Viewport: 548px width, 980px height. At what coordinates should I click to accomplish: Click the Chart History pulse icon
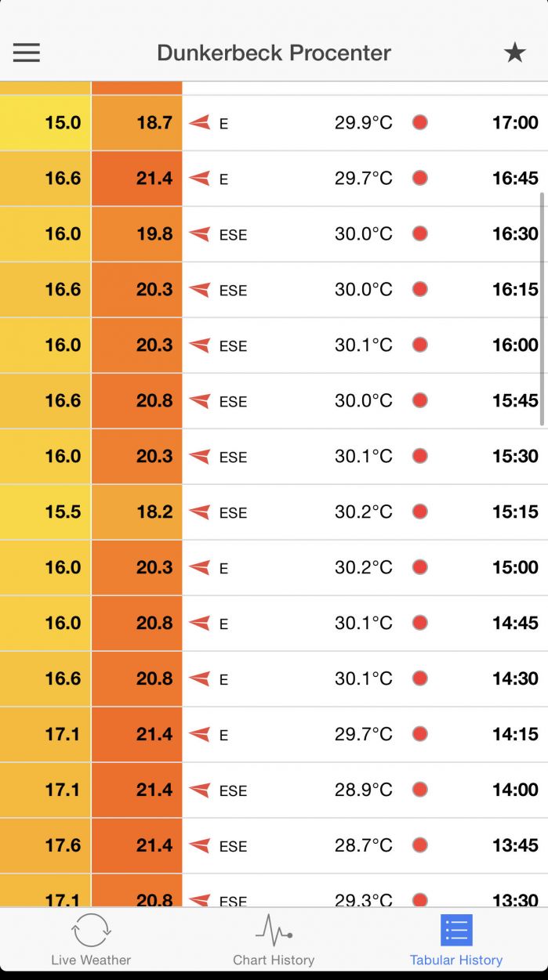274,931
